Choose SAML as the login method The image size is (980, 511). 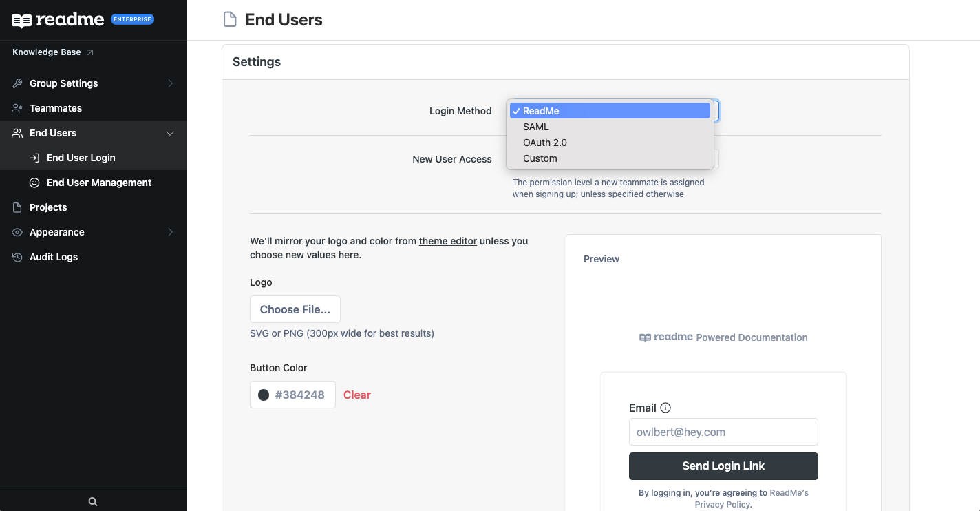610,127
